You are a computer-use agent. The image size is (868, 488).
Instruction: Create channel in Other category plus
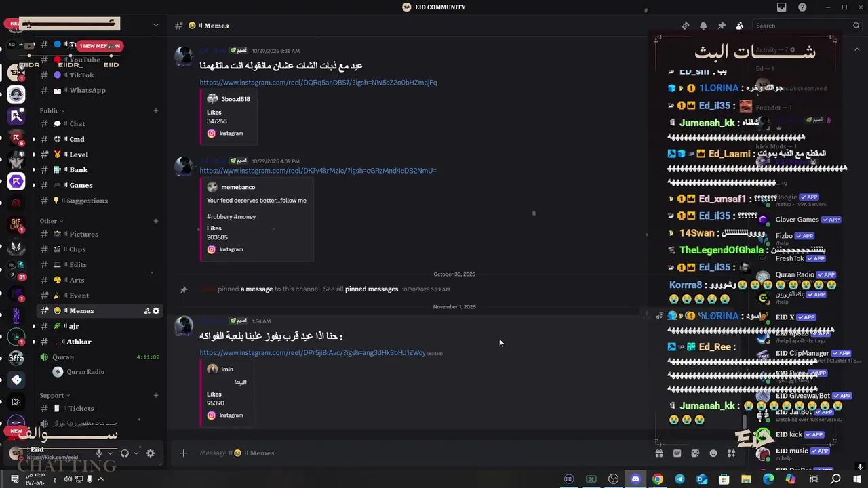(156, 221)
